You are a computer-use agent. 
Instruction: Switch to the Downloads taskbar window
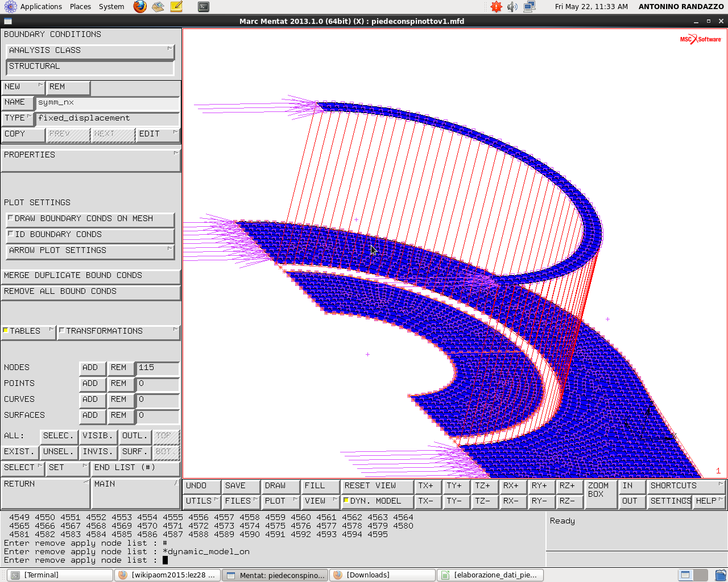(x=382, y=575)
